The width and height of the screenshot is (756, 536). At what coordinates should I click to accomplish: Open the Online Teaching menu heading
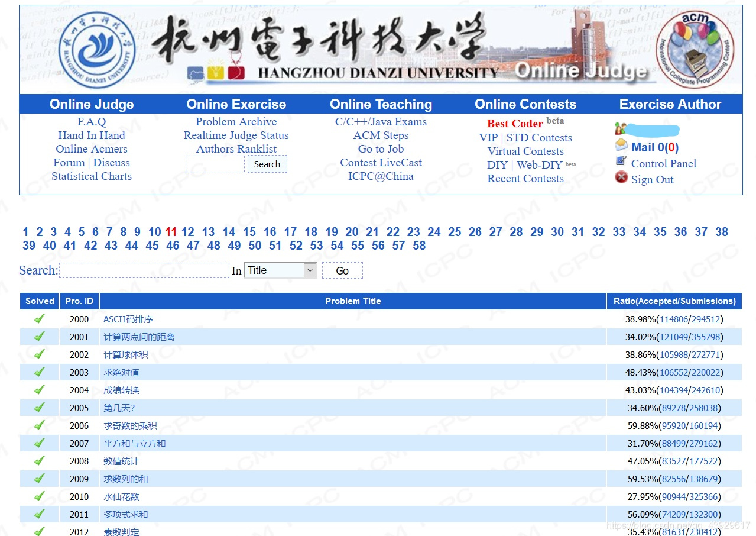coord(381,104)
